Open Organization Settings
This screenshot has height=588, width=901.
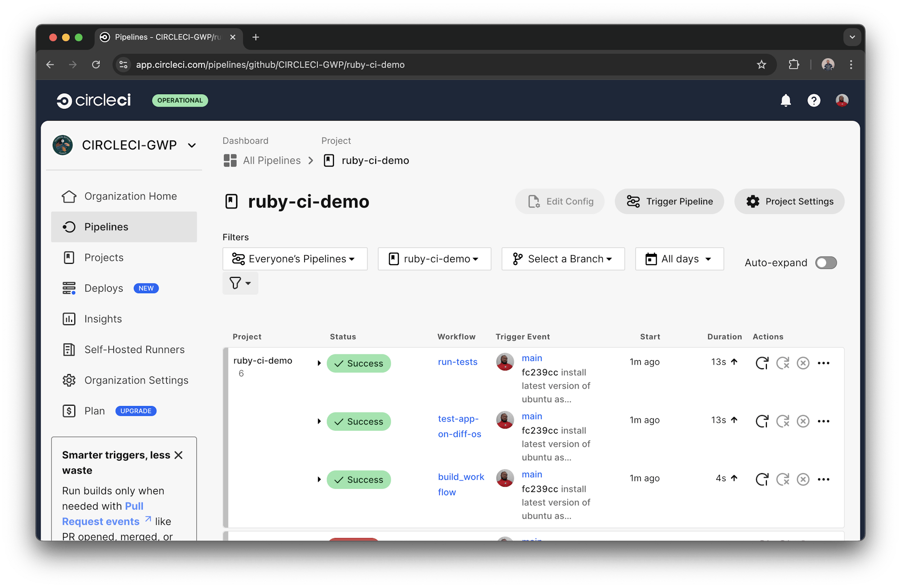click(x=136, y=380)
